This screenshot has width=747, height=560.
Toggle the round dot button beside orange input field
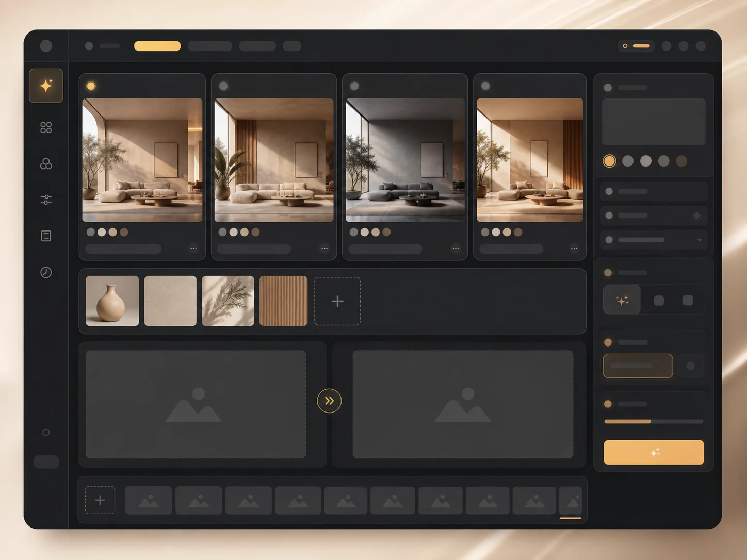tap(690, 366)
